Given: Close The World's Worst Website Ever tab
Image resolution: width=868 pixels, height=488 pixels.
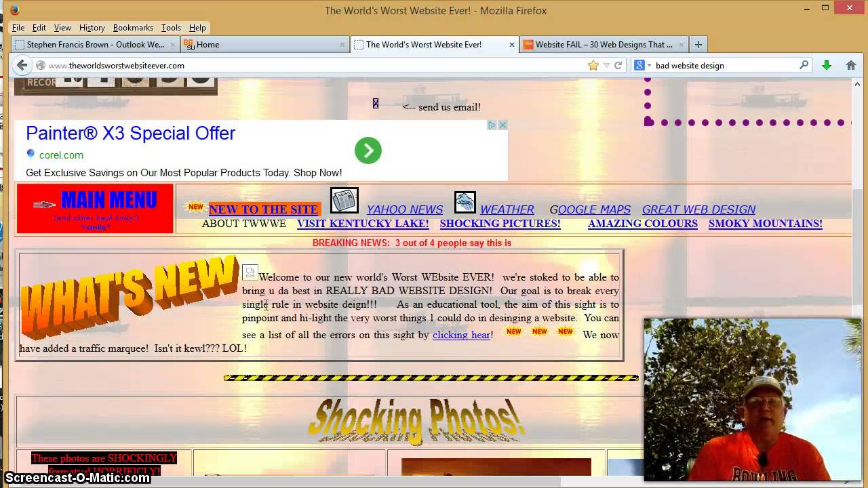Looking at the screenshot, I should pos(512,45).
